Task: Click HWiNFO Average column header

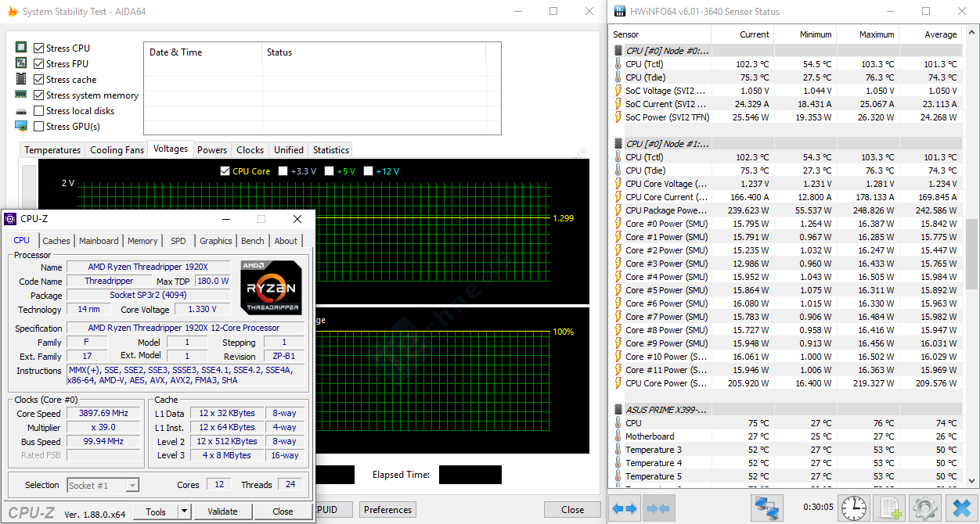Action: click(930, 34)
